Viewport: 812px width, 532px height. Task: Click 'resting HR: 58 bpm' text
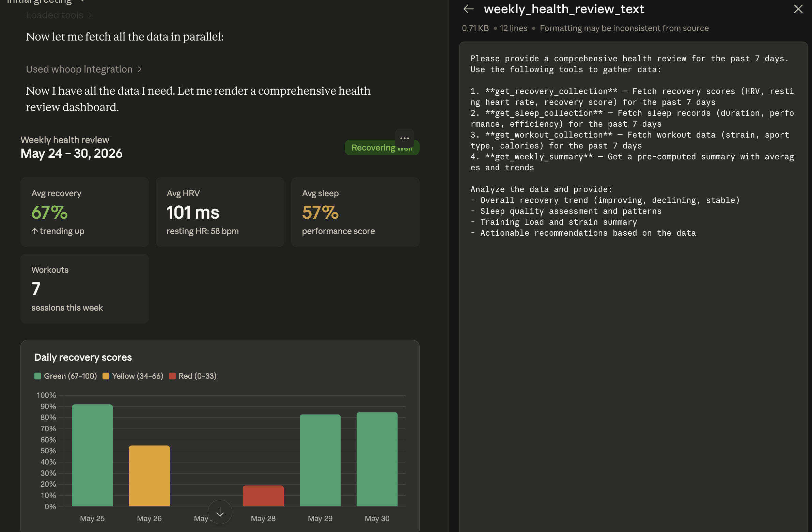pyautogui.click(x=203, y=231)
